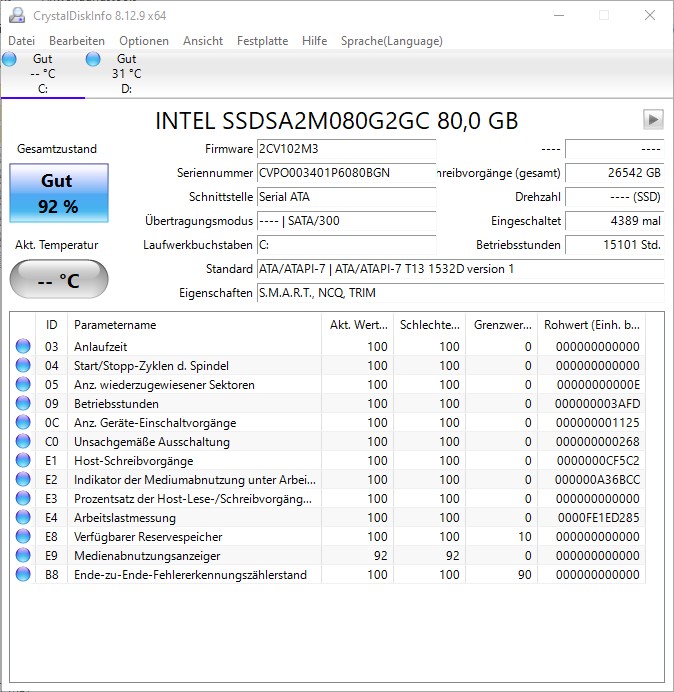Click raw value 00000000000E
The width and height of the screenshot is (674, 692).
598,385
